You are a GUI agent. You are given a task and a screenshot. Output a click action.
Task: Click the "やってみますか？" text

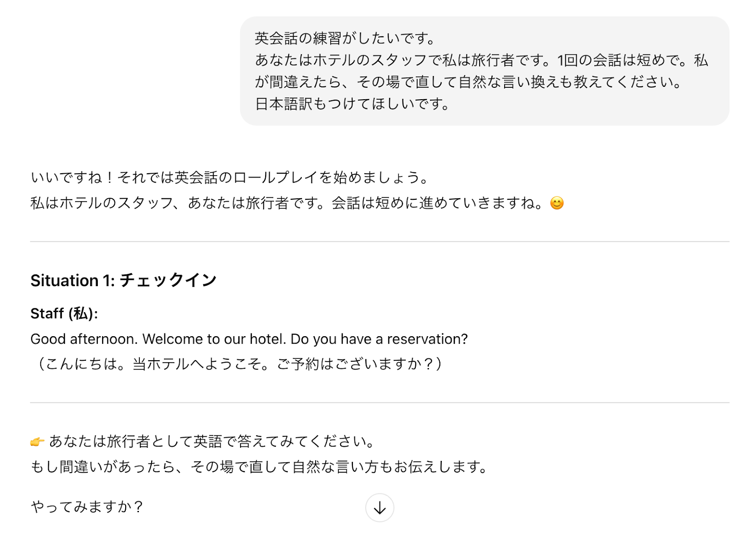[x=87, y=507]
